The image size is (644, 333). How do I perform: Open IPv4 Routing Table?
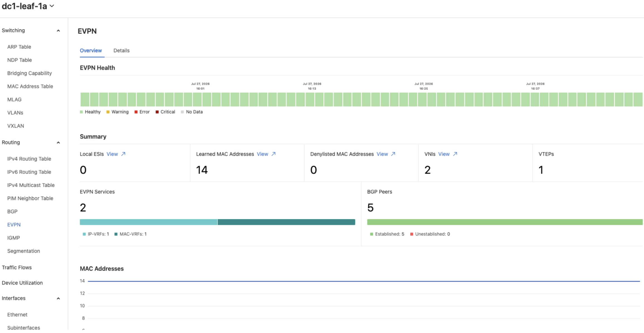point(29,159)
